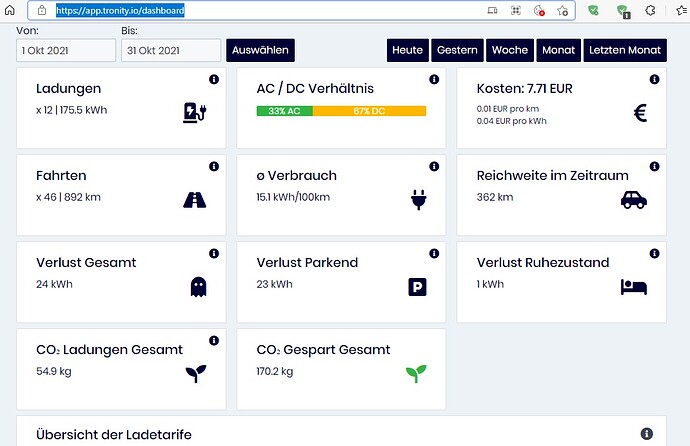
Task: Click the bed icon in Verlust Ruhezustand
Action: click(634, 287)
